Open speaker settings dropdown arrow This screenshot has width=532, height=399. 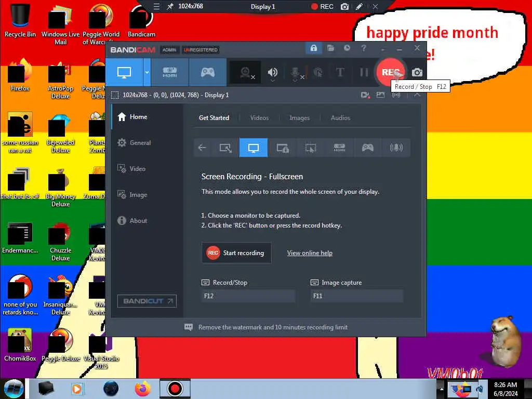[272, 81]
